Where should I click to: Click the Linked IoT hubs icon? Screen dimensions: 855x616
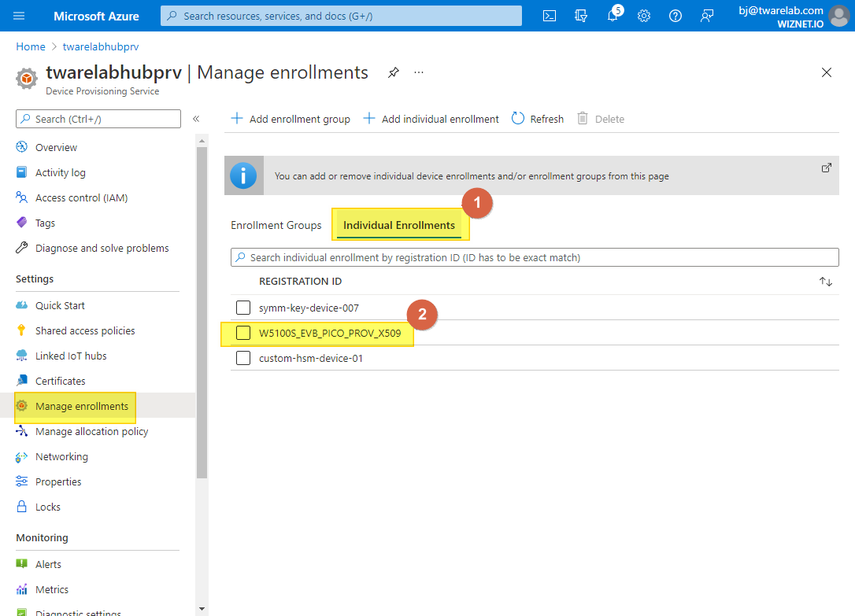[22, 356]
